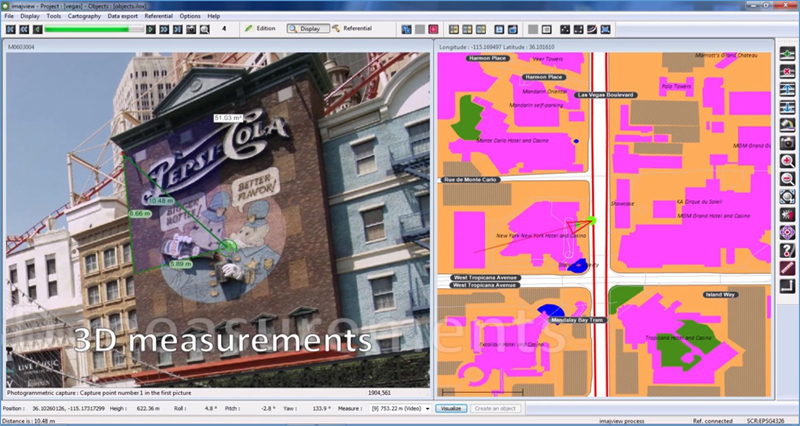The image size is (800, 426).
Task: Click the fast forward button
Action: pyautogui.click(x=164, y=29)
